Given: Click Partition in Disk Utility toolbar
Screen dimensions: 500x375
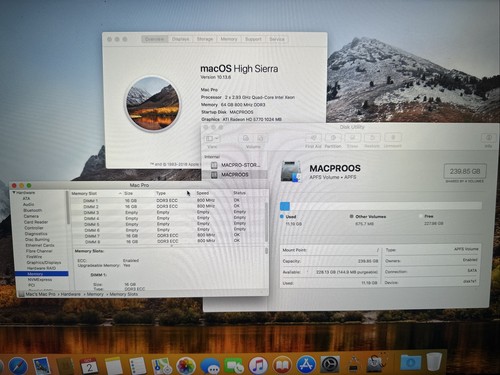Looking at the screenshot, I should pyautogui.click(x=333, y=140).
